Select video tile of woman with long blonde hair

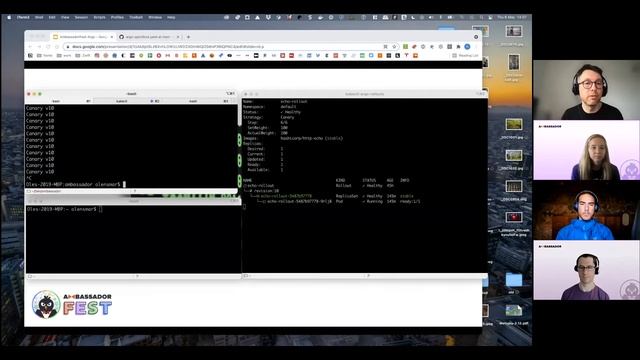[586, 150]
